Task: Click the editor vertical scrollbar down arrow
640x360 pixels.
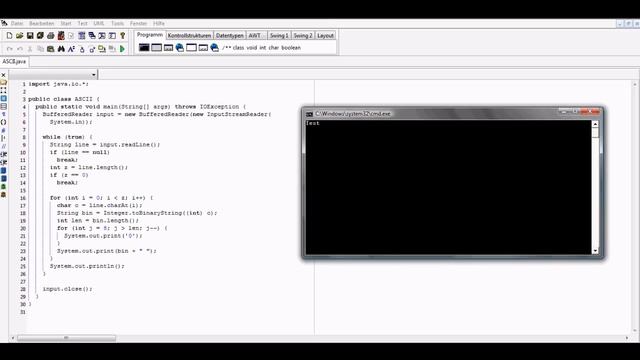Action: [635, 331]
